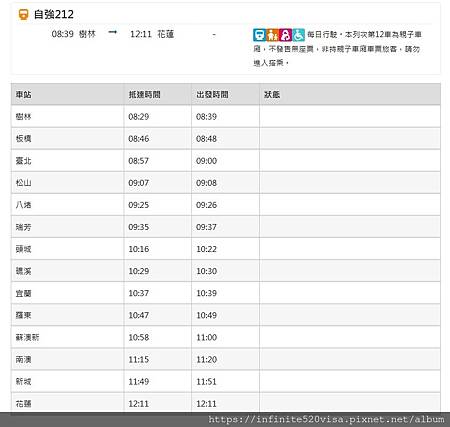
Task: Click departure time 09:00 for 臺北
Action: coord(206,161)
